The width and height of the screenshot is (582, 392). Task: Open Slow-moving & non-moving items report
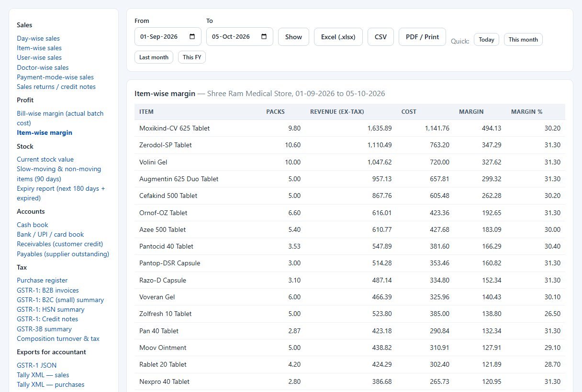[x=59, y=174]
